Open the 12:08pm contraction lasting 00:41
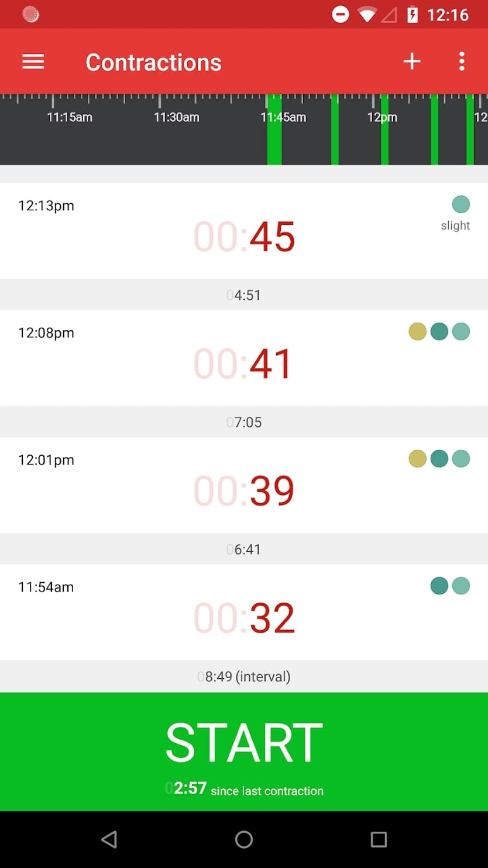 pos(244,358)
